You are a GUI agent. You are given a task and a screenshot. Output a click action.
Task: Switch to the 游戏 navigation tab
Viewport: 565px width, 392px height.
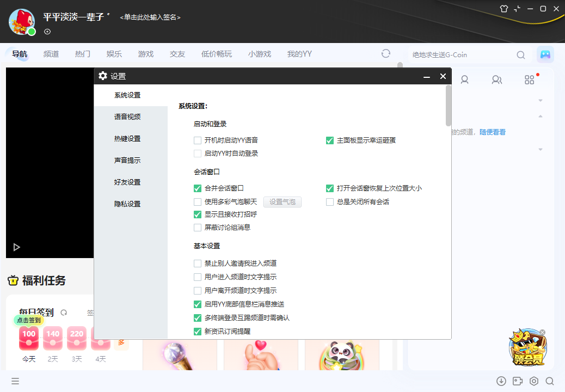tap(146, 54)
